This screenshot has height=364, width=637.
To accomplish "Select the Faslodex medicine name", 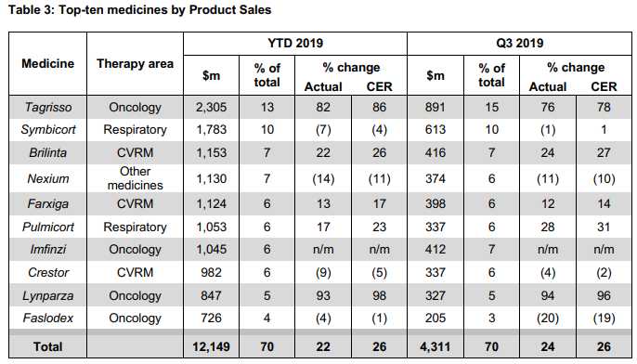I will coord(48,318).
